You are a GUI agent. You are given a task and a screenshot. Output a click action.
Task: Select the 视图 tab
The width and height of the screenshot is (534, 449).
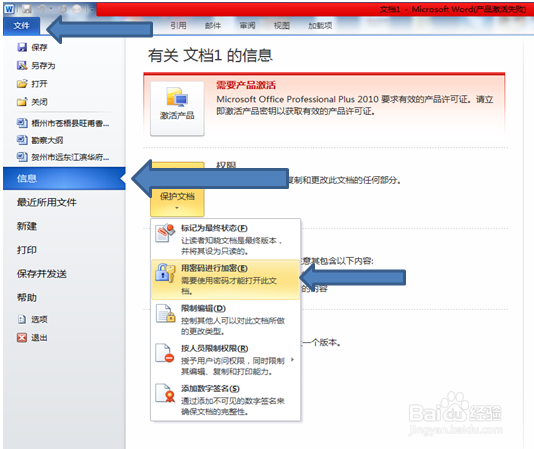(x=282, y=26)
